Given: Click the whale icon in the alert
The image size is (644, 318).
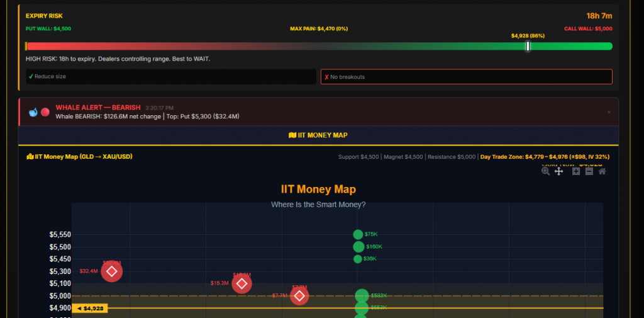Looking at the screenshot, I should coord(33,112).
